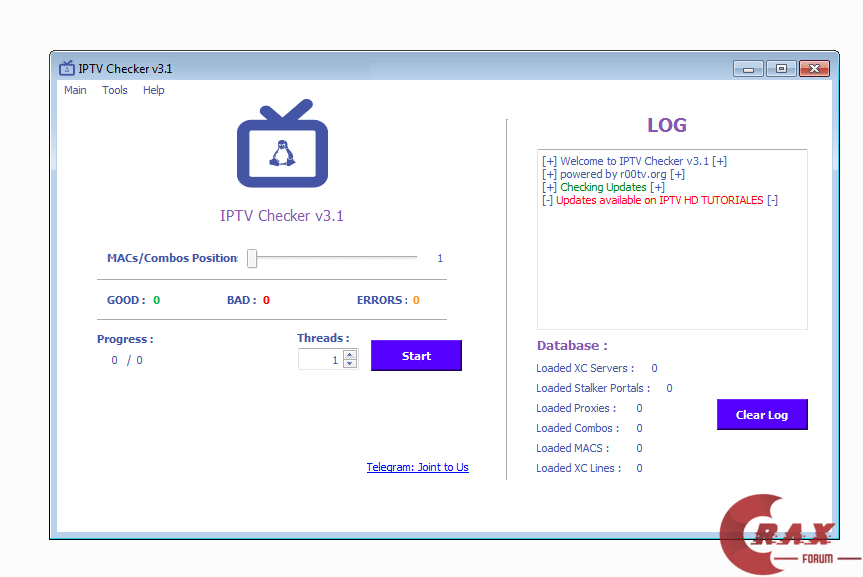The height and width of the screenshot is (577, 863).
Task: Click the purple 'IPTV Checker v3.1' caption under logo
Action: click(282, 216)
